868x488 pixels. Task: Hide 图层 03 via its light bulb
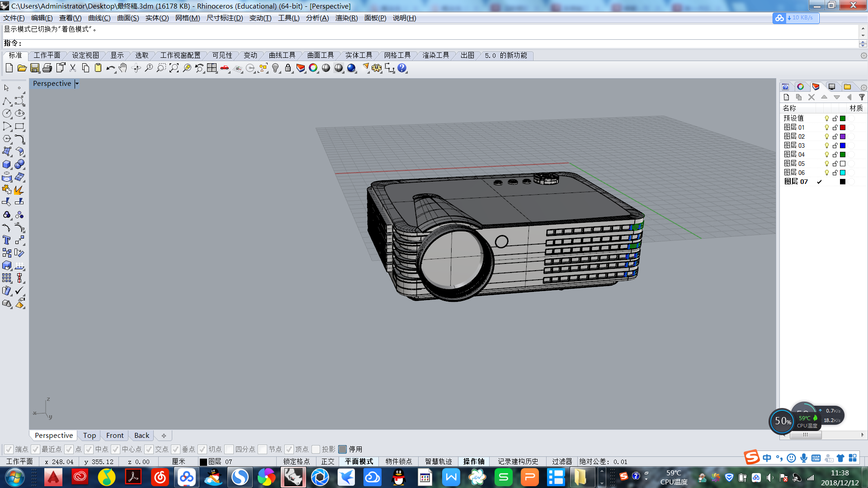(827, 145)
